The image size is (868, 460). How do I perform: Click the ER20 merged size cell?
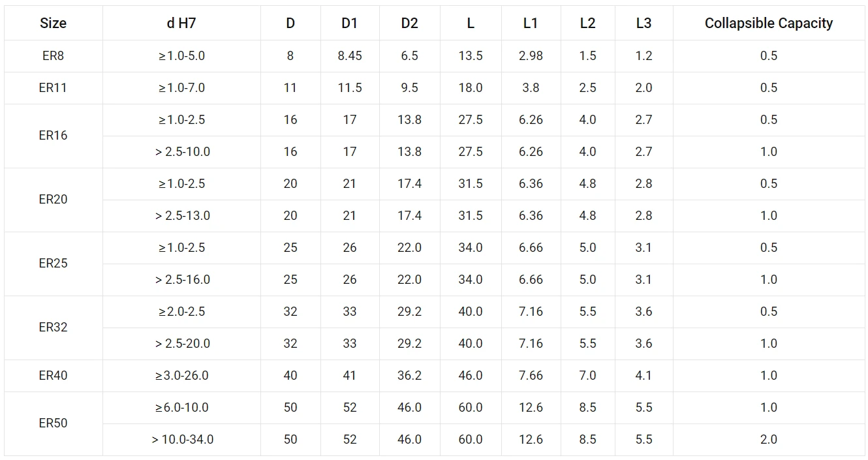point(53,200)
